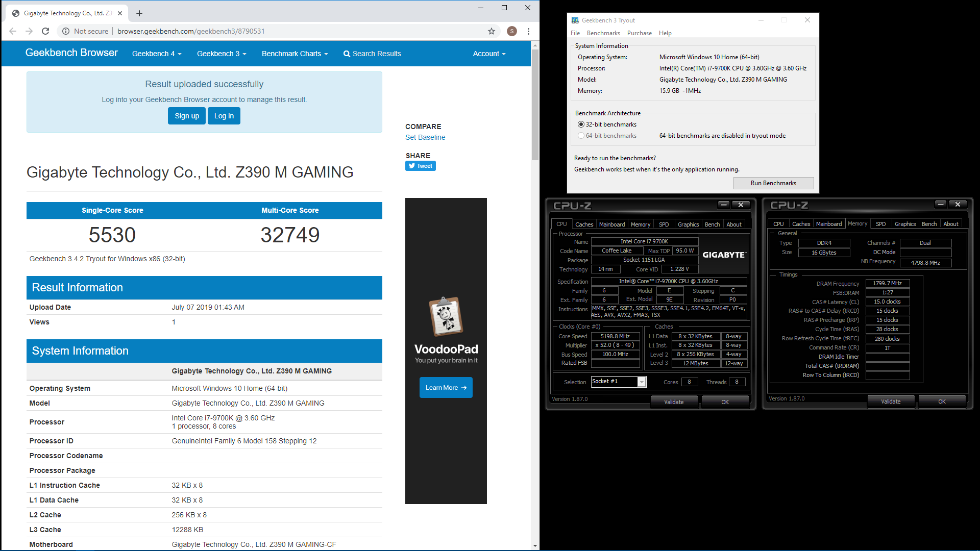Close the right CPU-Z window
980x551 pixels.
pos(958,204)
